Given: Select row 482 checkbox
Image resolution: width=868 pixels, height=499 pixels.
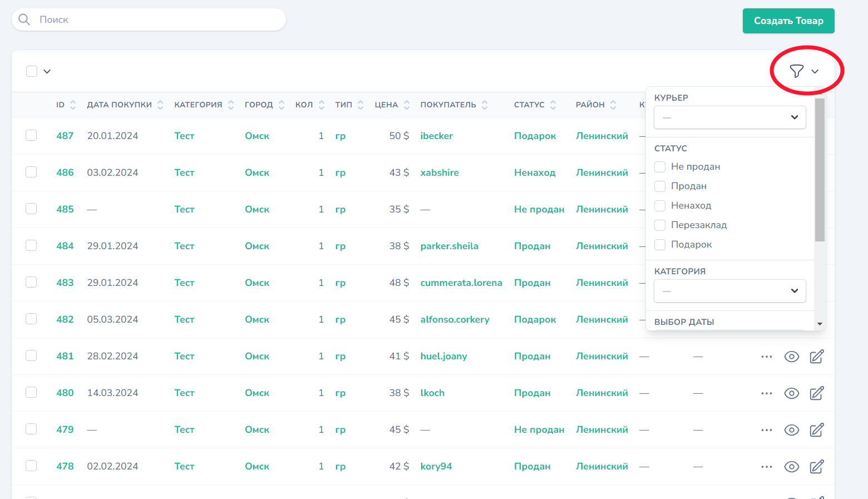Looking at the screenshot, I should click(31, 319).
